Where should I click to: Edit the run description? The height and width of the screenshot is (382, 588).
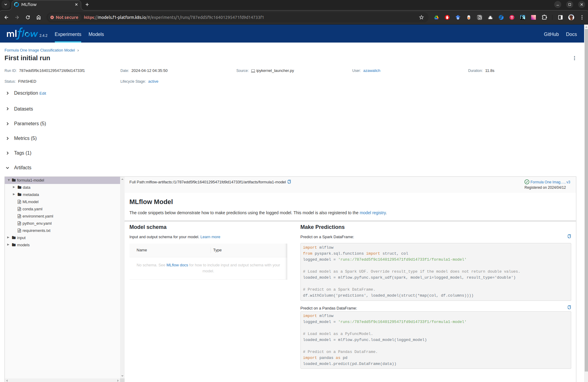(43, 93)
